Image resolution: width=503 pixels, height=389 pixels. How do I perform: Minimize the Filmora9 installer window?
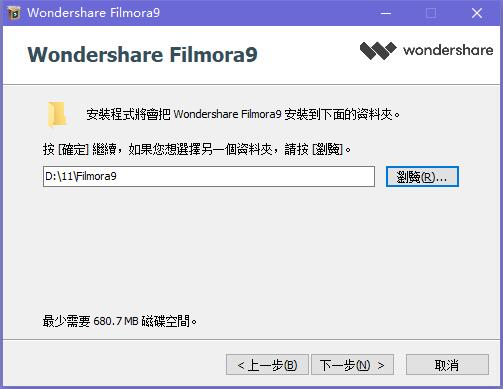click(x=386, y=13)
